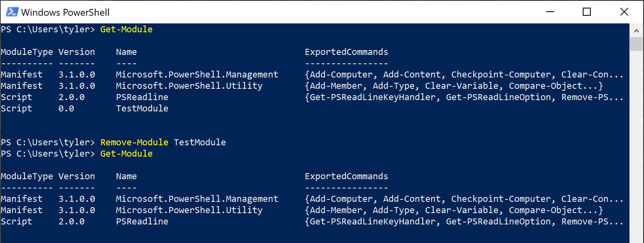The image size is (644, 243).
Task: Click the Add-Computer exported command text
Action: pos(338,74)
